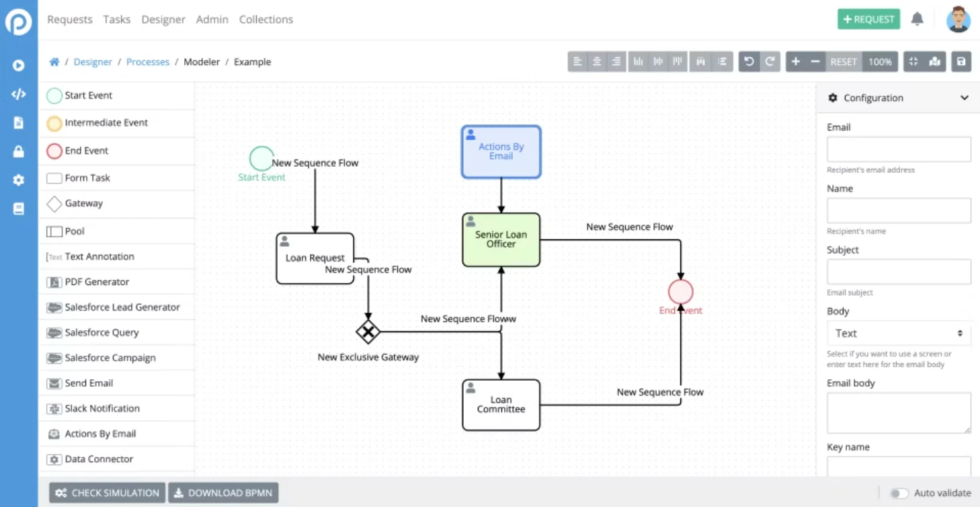Click the CHECK SIMULATION button
Viewport: 980px width, 507px height.
(106, 492)
